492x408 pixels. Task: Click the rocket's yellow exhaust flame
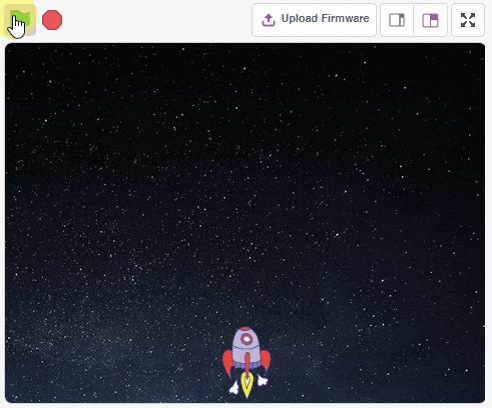[x=247, y=384]
